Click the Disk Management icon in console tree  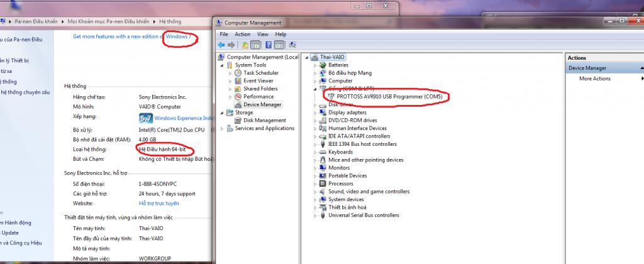(238, 120)
